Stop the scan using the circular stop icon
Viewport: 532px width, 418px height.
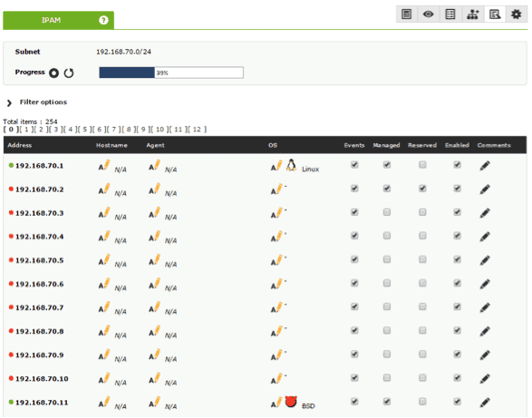[x=53, y=73]
